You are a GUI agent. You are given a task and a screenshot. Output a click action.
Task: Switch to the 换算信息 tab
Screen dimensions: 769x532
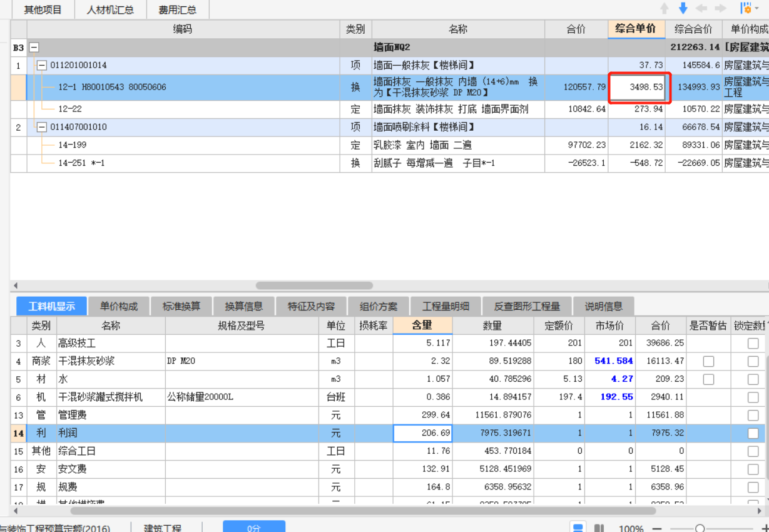pos(244,307)
